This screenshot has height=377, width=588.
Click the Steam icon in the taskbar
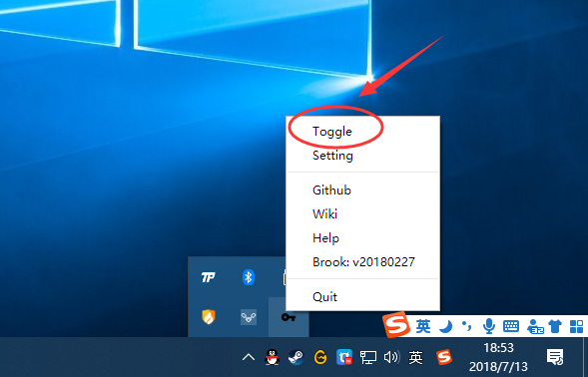pos(296,357)
